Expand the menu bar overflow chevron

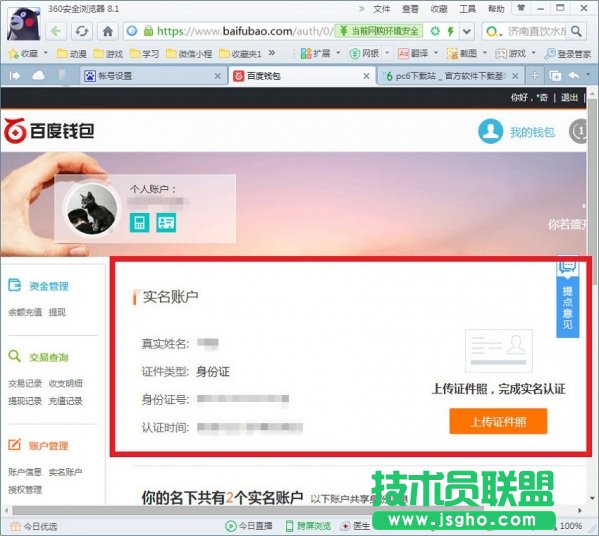pos(361,8)
